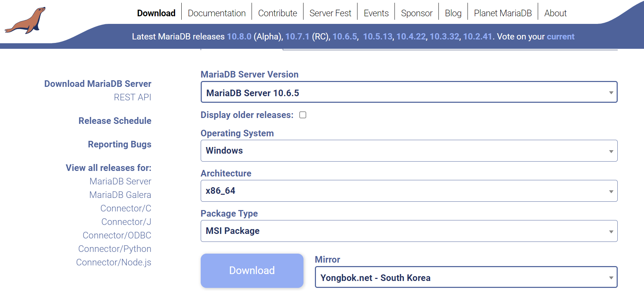
Task: Click the 'current' vote link
Action: tap(561, 37)
